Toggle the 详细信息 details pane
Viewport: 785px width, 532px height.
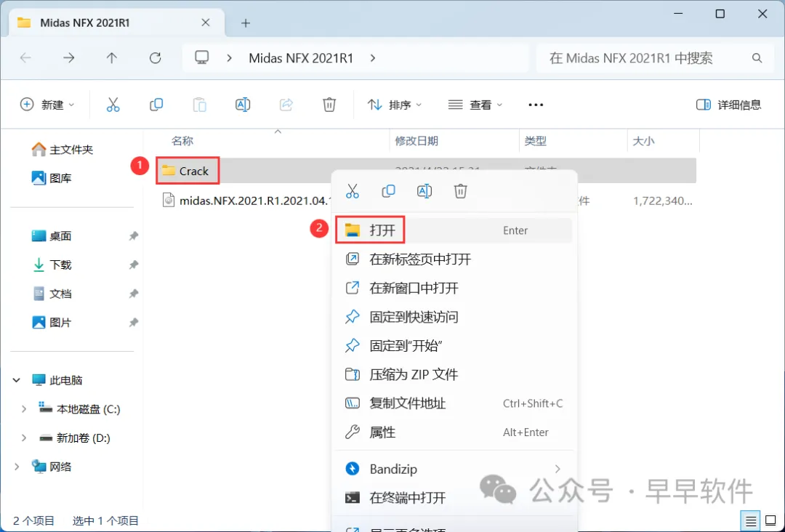point(728,105)
